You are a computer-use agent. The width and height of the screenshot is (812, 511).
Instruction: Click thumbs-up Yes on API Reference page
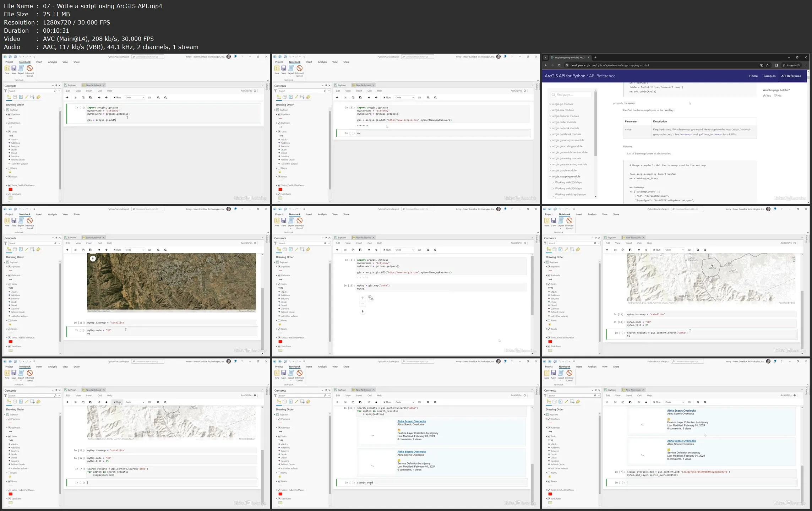[x=767, y=96]
